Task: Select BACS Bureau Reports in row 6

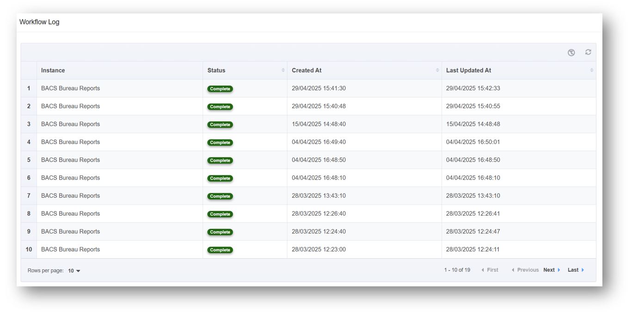Action: pos(70,178)
